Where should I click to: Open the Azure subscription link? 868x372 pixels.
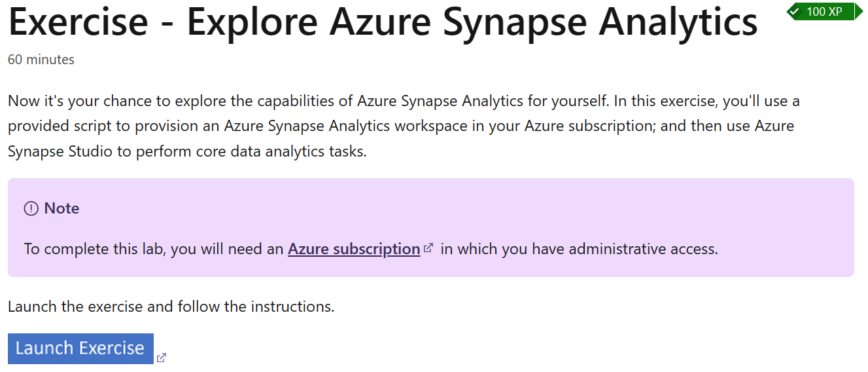point(354,249)
